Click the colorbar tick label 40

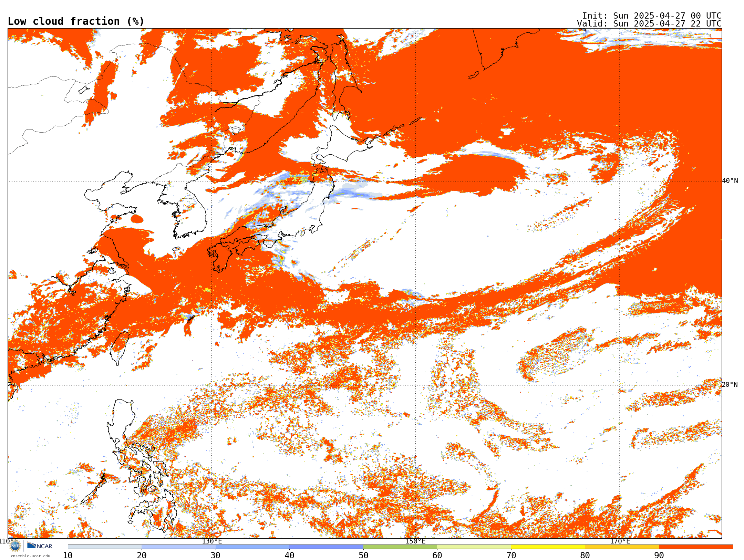289,556
